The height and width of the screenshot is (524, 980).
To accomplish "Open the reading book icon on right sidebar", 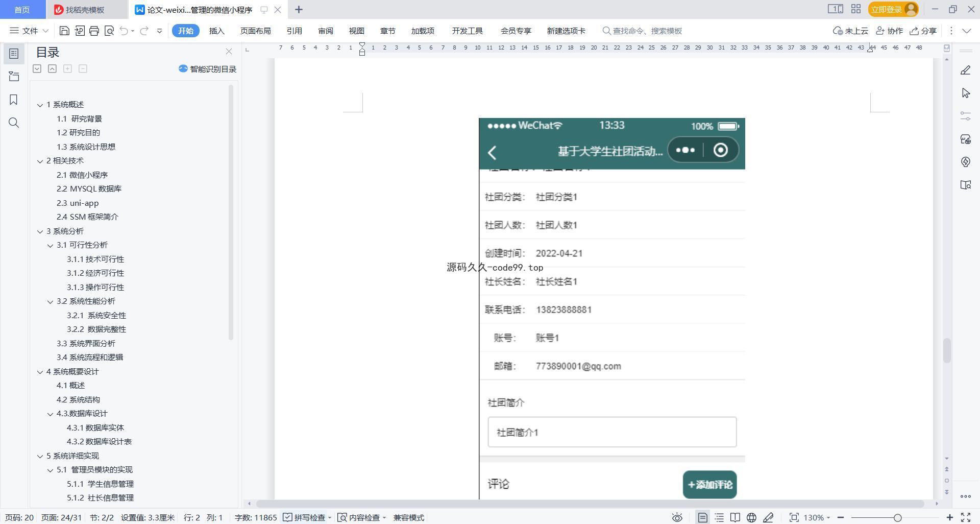I will [x=965, y=185].
